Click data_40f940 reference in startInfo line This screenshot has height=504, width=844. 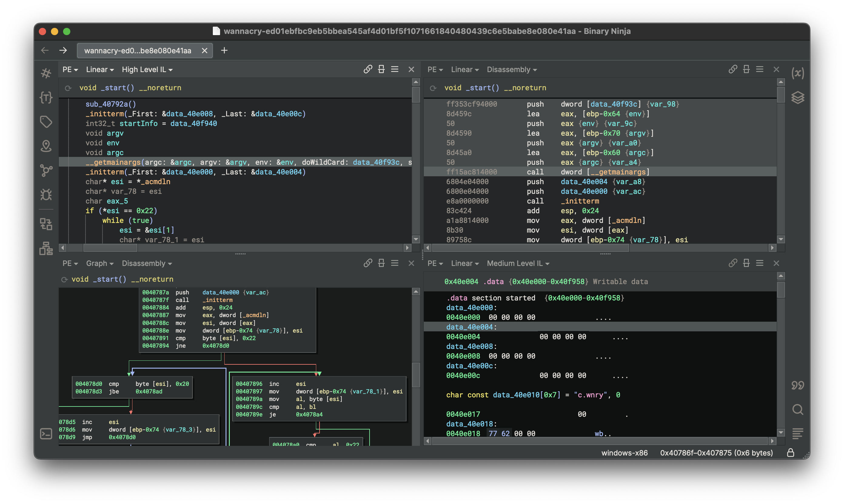pyautogui.click(x=193, y=123)
